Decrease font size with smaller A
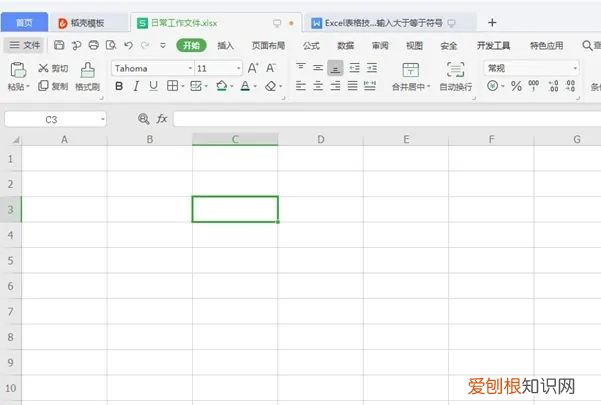 tap(271, 68)
